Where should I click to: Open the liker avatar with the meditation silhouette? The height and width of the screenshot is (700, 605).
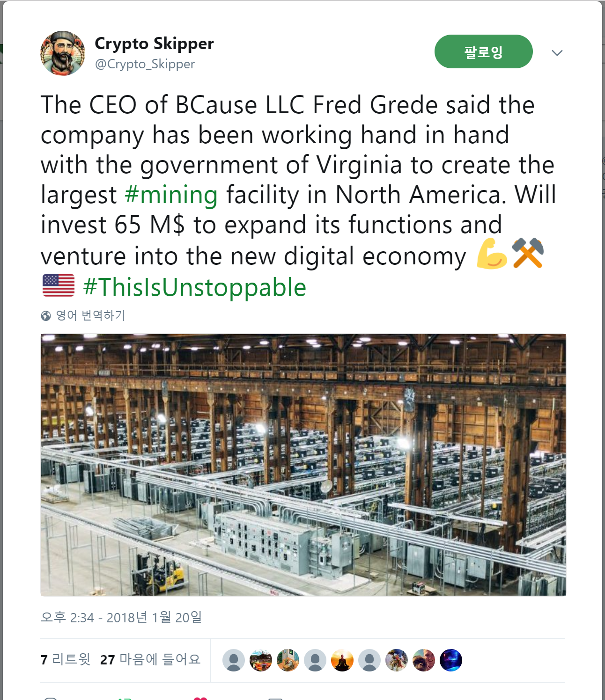(x=342, y=660)
